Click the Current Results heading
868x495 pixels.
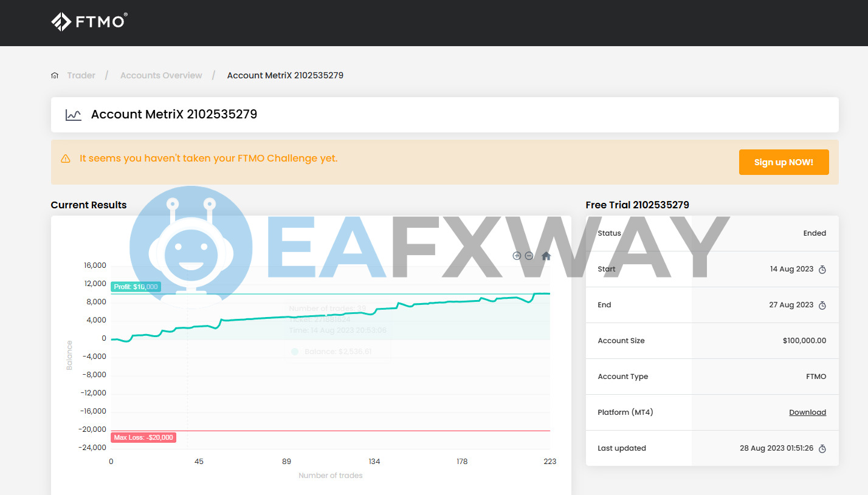89,205
